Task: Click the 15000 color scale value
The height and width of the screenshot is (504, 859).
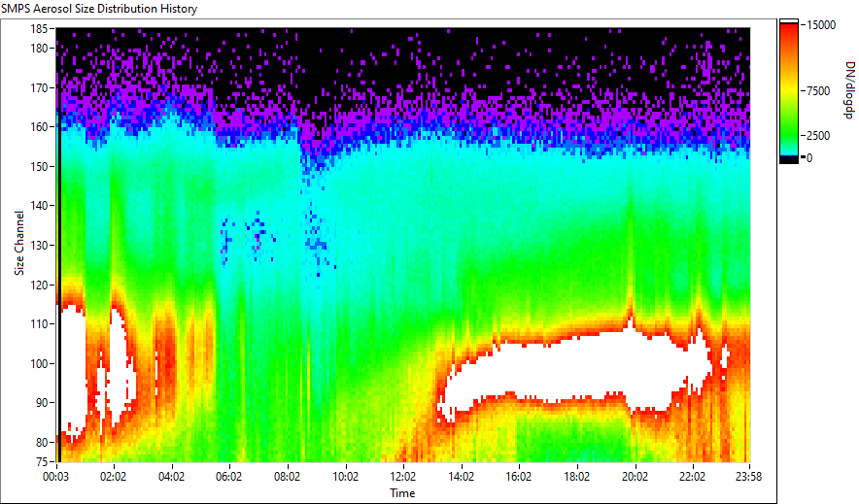Action: (x=821, y=25)
